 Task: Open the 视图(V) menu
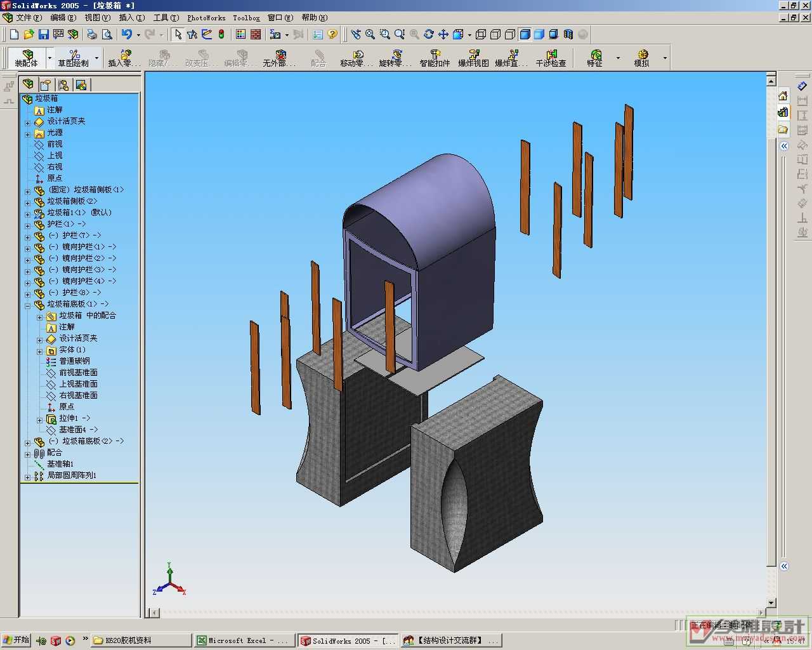tap(97, 18)
